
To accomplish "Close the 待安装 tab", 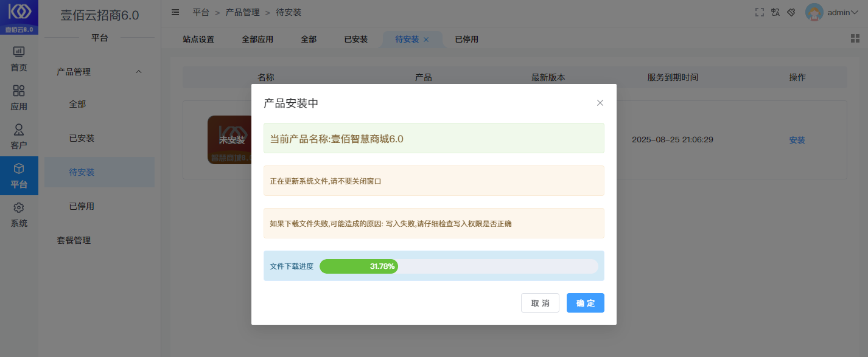I will click(426, 40).
